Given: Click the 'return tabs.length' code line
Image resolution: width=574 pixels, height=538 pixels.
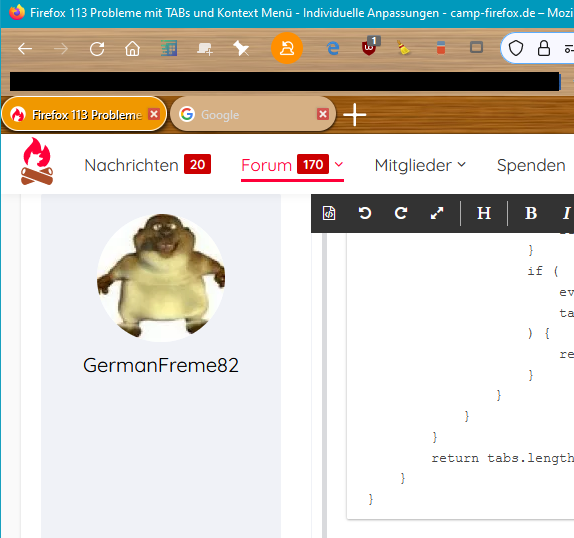Looking at the screenshot, I should pyautogui.click(x=502, y=458).
